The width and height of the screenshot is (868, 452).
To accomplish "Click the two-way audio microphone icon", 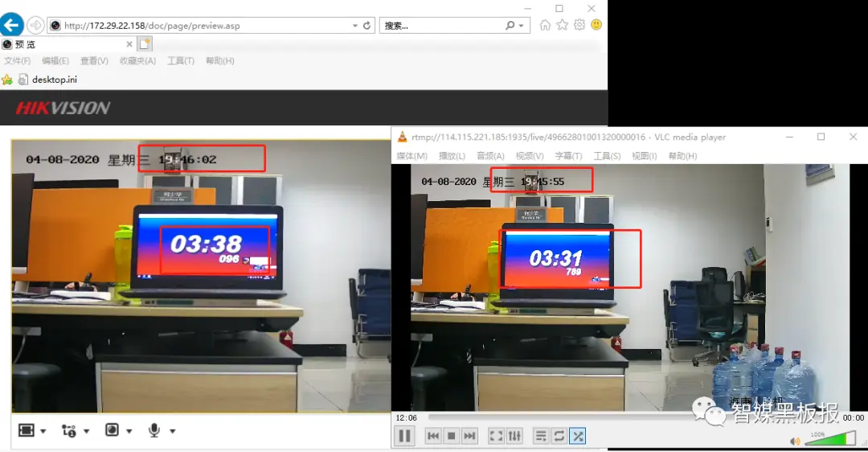I will pos(154,430).
